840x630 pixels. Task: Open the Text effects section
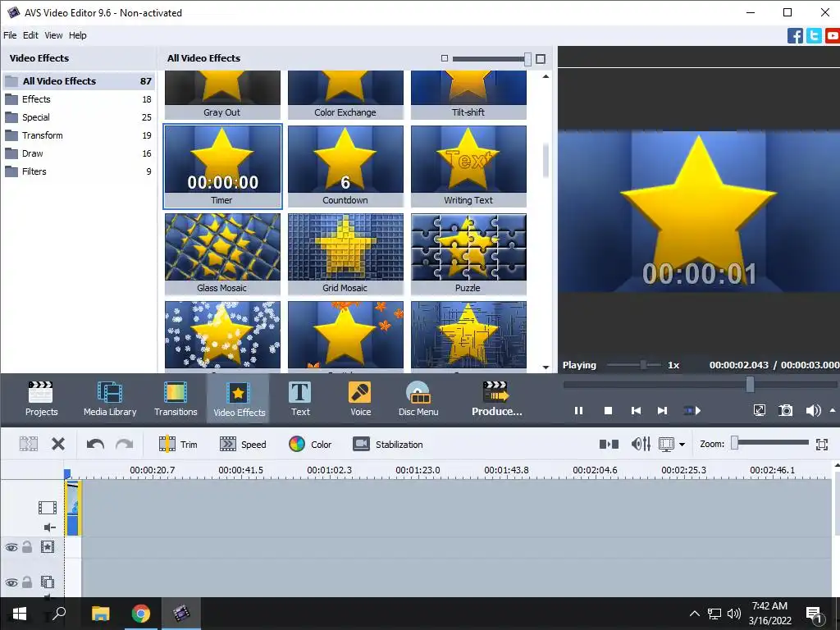[x=300, y=399]
